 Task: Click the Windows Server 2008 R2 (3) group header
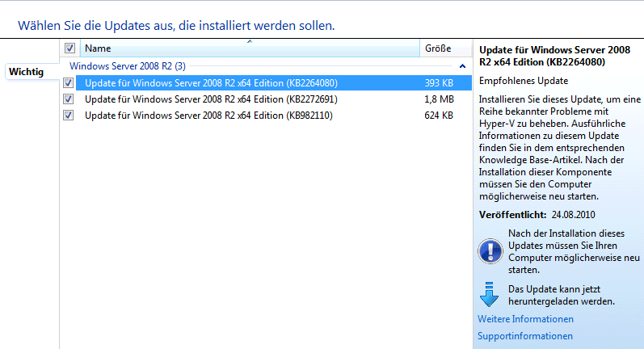point(128,66)
